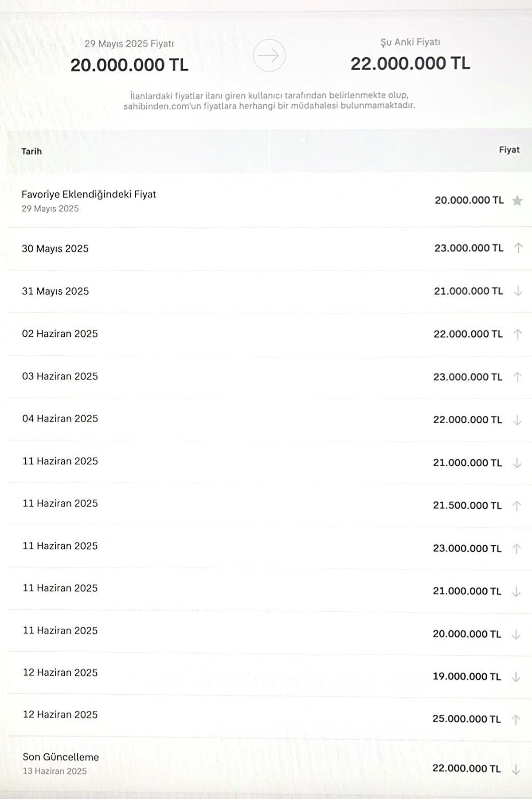Click the up arrow on 02 Haziran row

pyautogui.click(x=517, y=334)
